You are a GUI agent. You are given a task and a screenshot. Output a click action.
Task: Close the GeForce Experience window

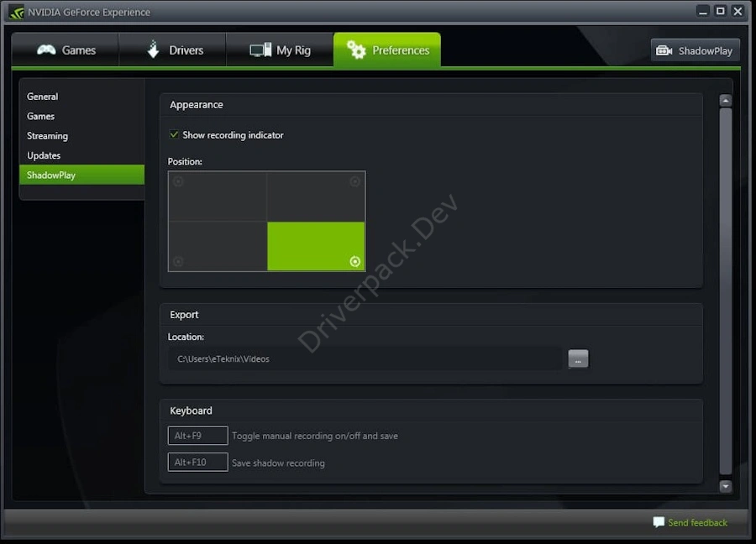click(x=738, y=11)
